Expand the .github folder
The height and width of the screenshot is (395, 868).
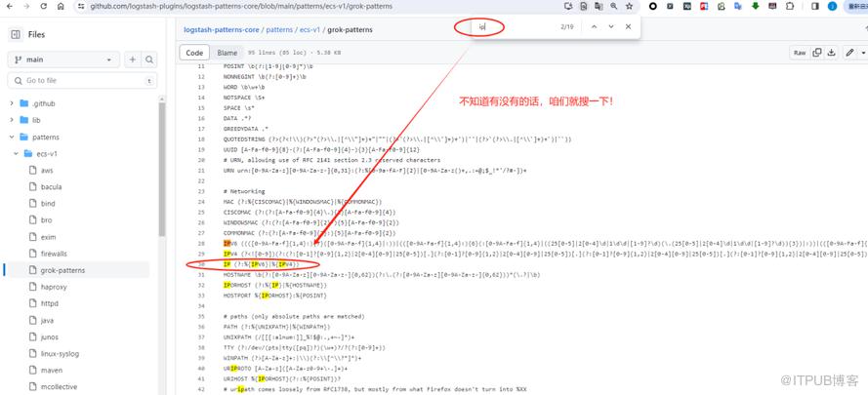click(x=12, y=103)
